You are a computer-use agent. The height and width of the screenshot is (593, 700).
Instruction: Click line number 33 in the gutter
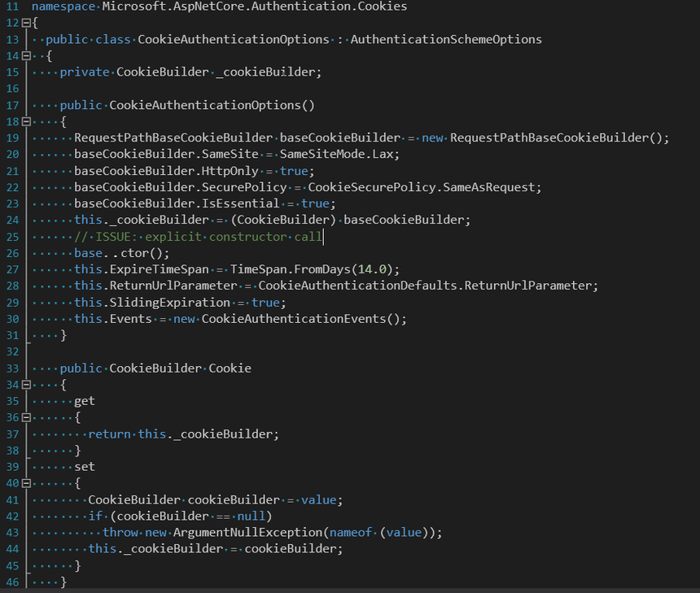pos(11,368)
